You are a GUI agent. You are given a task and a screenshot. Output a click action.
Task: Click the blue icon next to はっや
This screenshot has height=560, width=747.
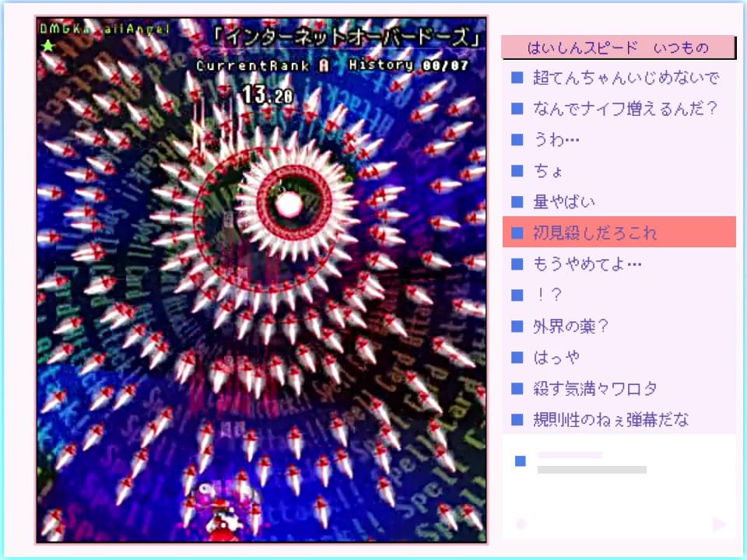[517, 358]
